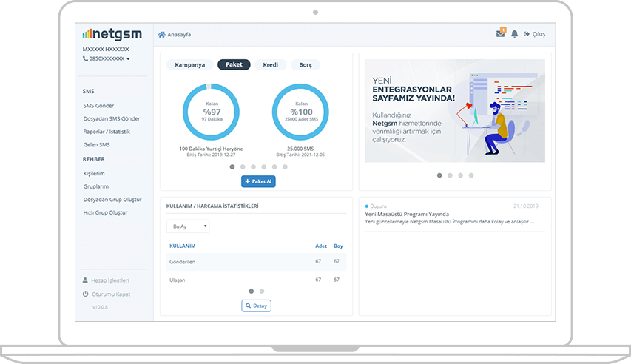Screen dimensions: 631x364
Task: Open the Anasayfa home icon
Action: 162,35
